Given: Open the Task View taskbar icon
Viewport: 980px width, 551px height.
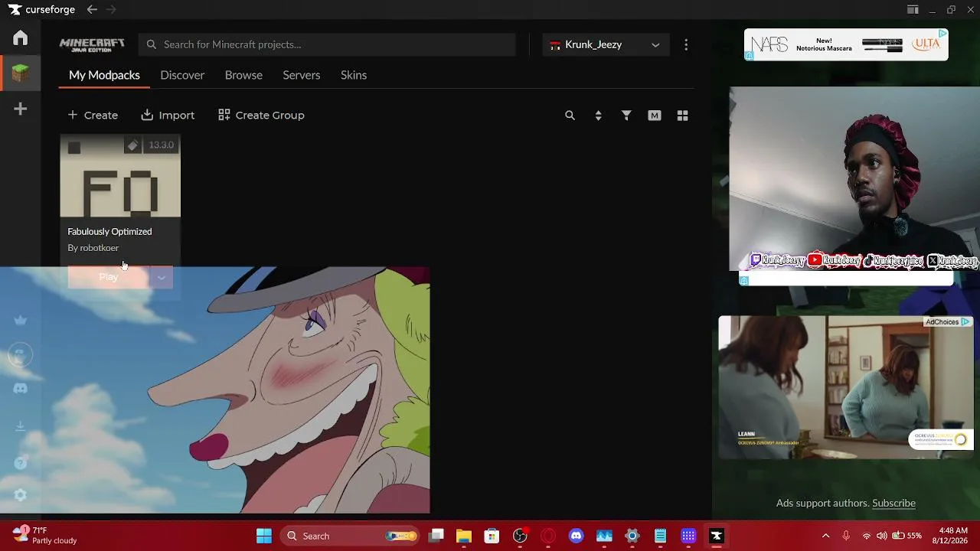Looking at the screenshot, I should click(x=436, y=536).
